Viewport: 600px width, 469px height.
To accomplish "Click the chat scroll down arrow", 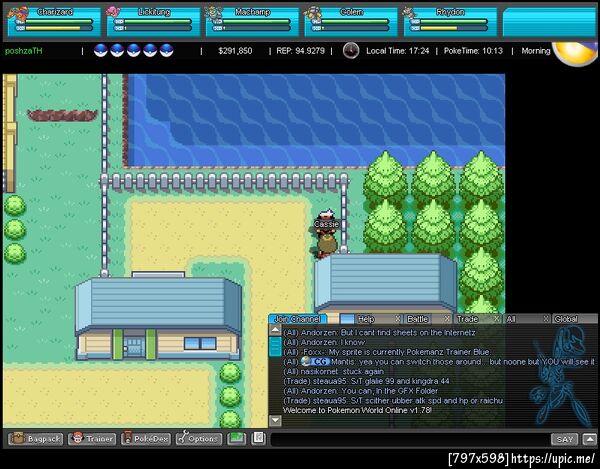I will [x=276, y=420].
